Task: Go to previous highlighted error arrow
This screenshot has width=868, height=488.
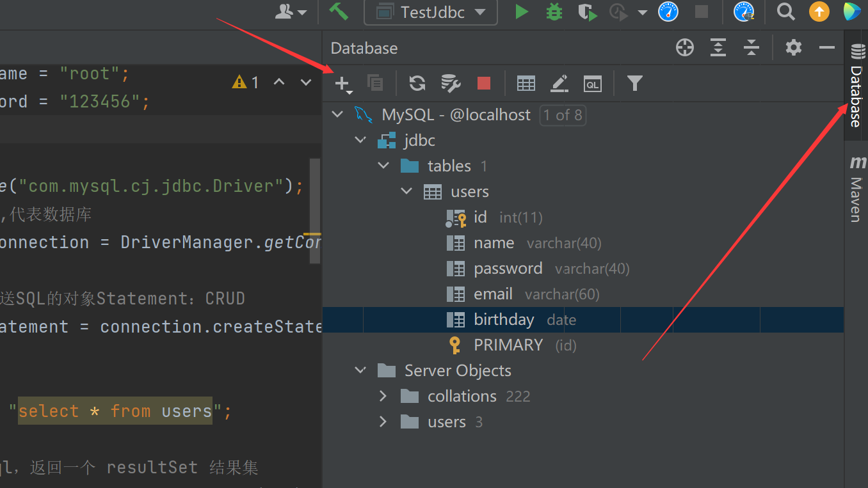Action: [x=279, y=82]
